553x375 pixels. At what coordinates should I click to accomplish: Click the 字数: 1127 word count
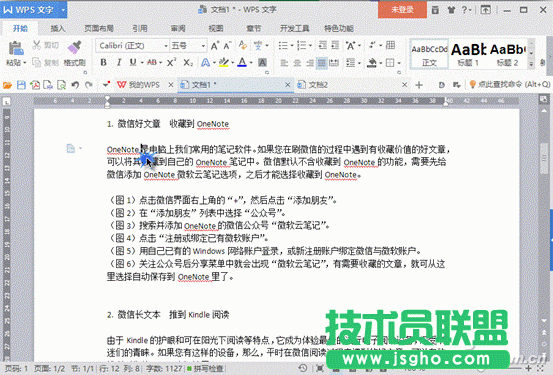[164, 369]
